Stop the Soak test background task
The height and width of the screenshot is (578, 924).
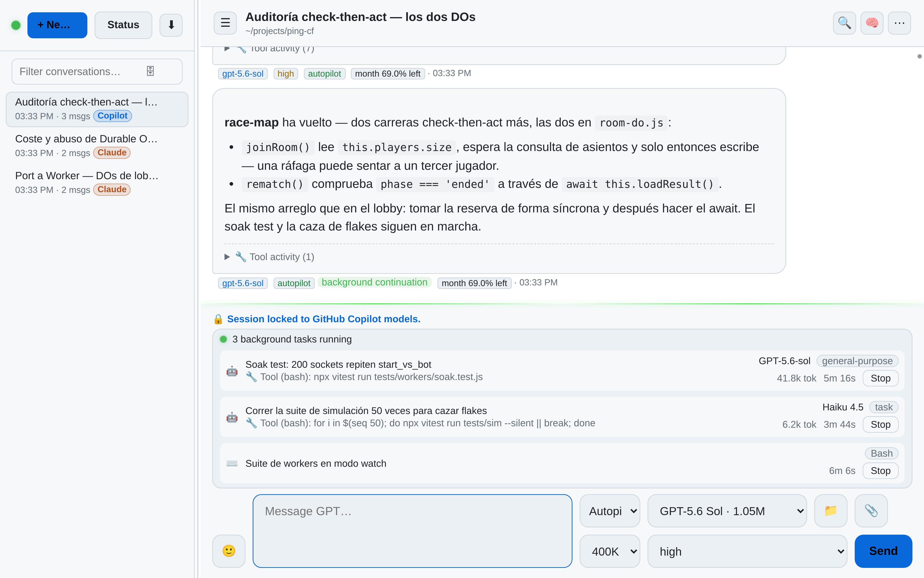(x=880, y=378)
